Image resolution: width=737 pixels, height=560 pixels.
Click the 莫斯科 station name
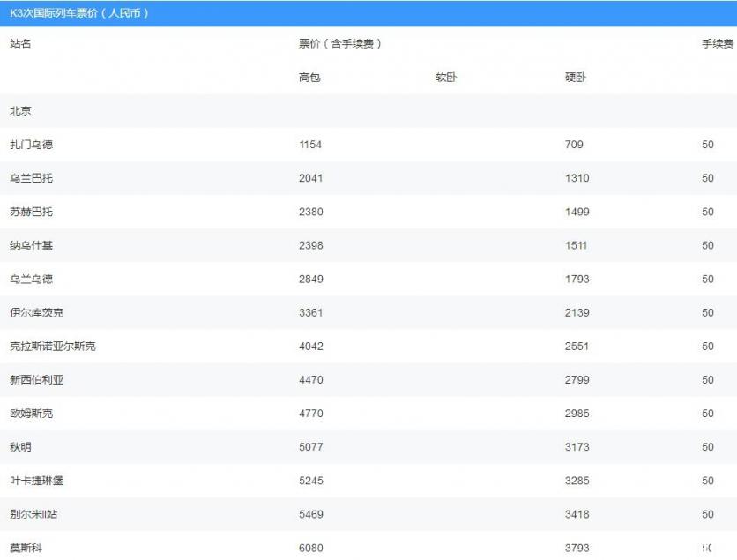tap(26, 548)
